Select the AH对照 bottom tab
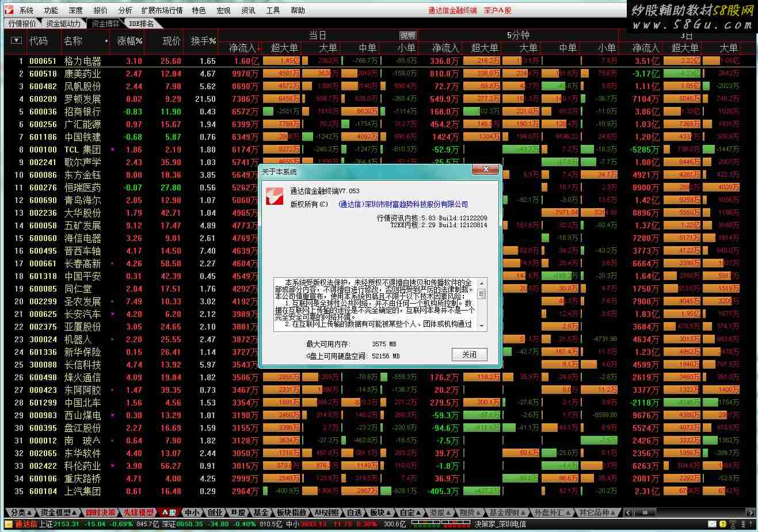758x532 pixels. coord(327,512)
